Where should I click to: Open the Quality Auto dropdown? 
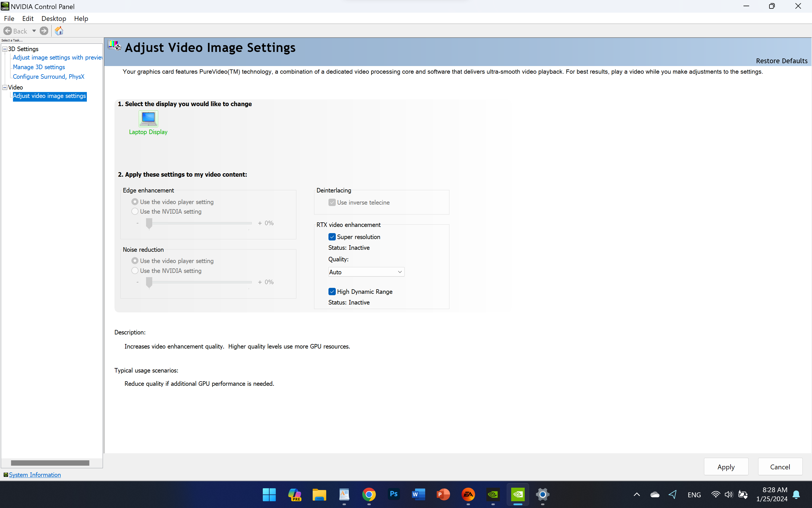(366, 272)
